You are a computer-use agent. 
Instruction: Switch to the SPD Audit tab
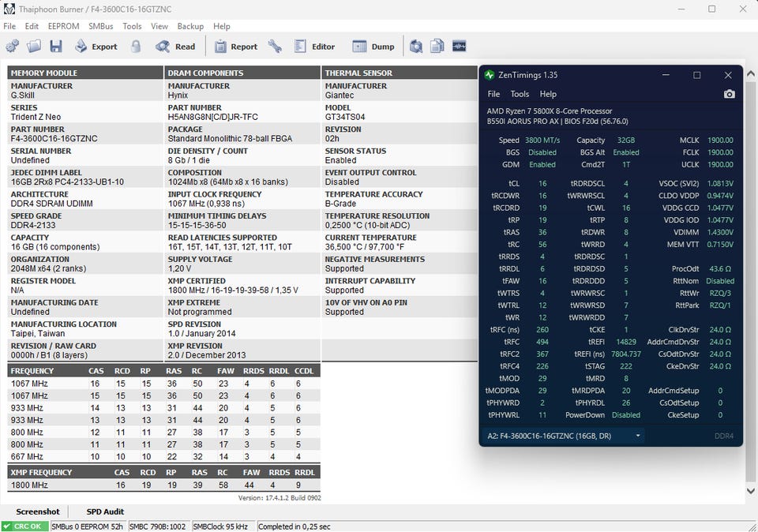(x=105, y=511)
